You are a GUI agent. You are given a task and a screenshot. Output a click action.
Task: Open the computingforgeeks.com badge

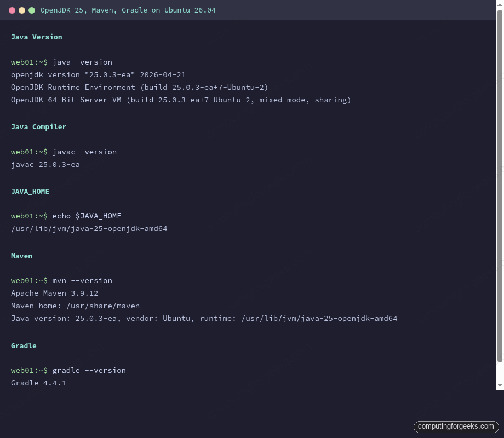456,427
